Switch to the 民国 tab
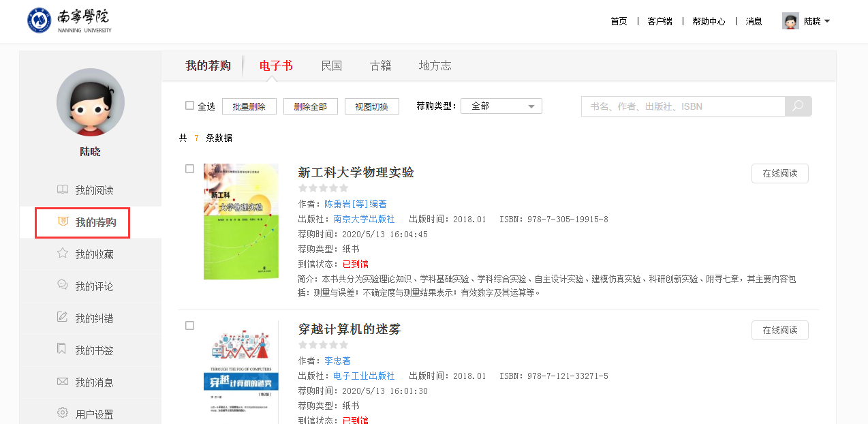 click(x=331, y=65)
